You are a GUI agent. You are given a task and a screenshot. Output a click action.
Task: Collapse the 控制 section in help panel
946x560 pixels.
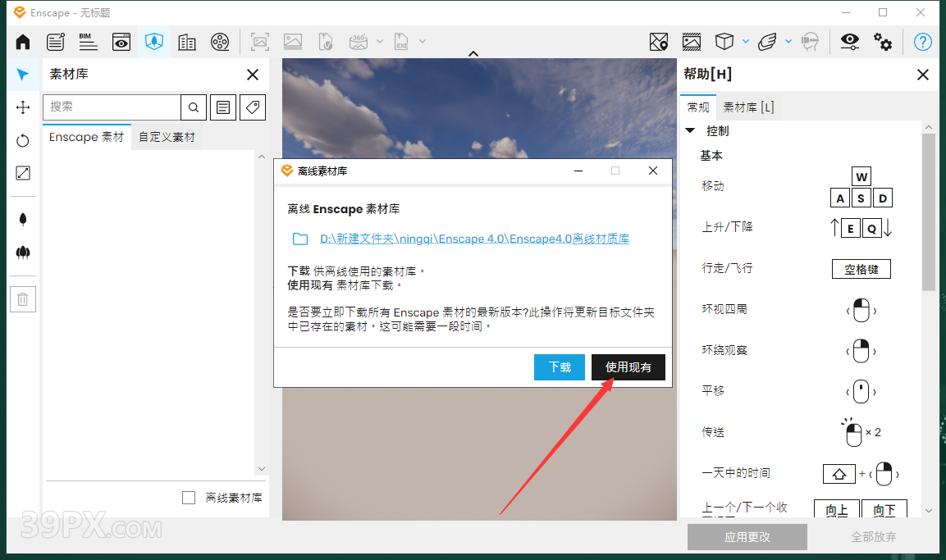tap(690, 130)
